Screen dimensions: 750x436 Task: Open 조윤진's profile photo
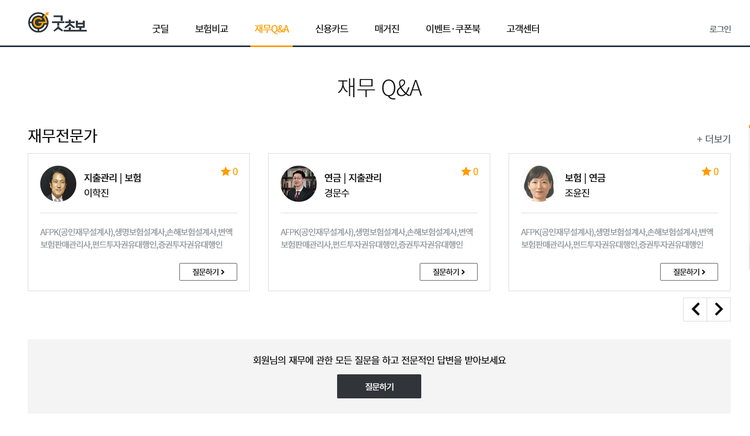[x=539, y=184]
